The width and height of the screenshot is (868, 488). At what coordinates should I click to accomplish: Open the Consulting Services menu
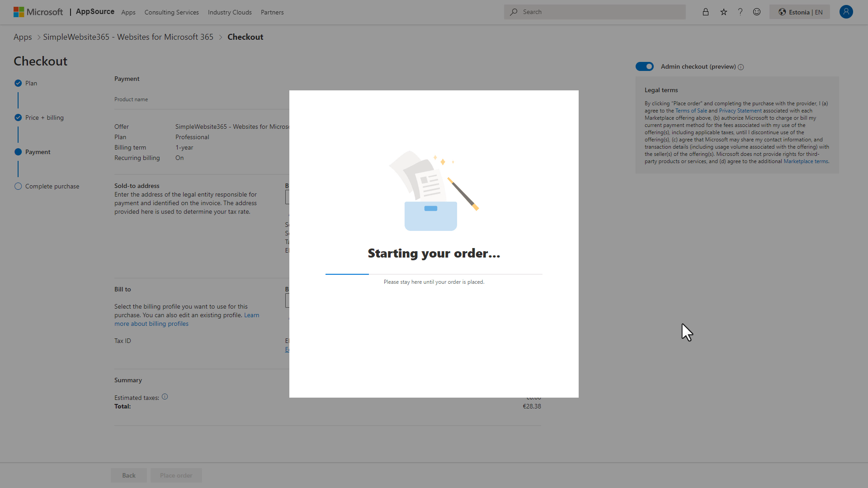click(x=171, y=12)
